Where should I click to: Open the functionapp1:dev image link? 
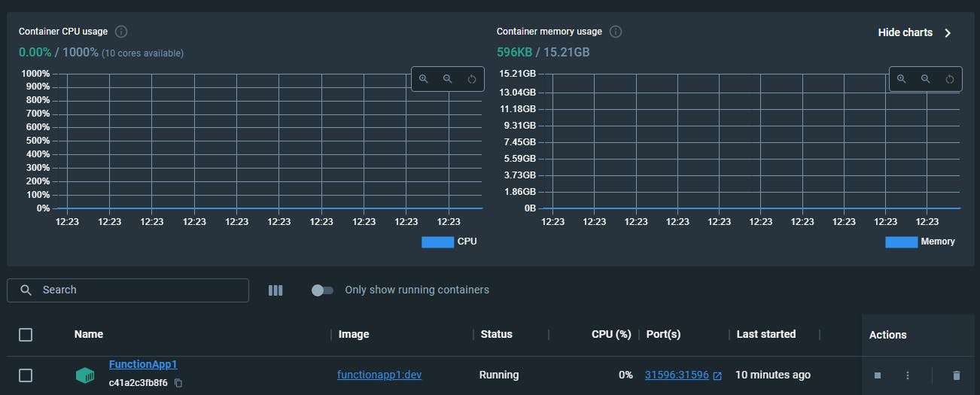pos(379,375)
